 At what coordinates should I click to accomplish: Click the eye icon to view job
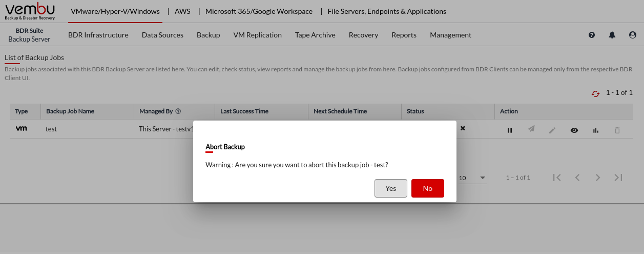[x=574, y=130]
